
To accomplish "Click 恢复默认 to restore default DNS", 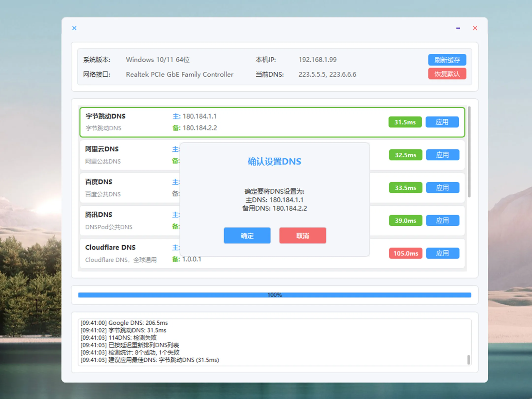I will pos(447,74).
